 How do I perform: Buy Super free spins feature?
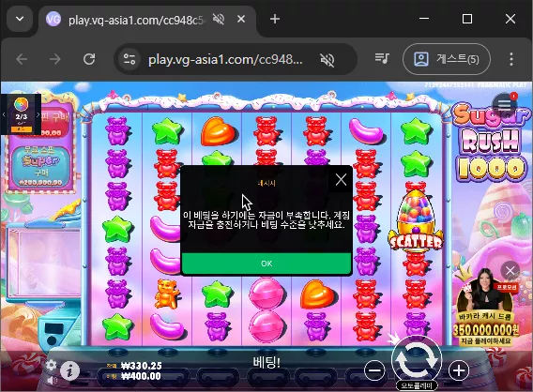tap(41, 166)
